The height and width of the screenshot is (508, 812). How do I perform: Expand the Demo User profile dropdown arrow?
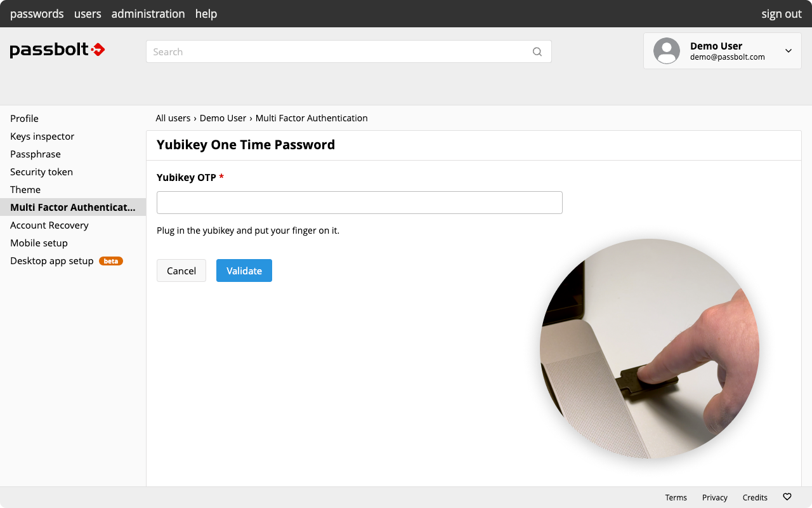click(x=789, y=51)
